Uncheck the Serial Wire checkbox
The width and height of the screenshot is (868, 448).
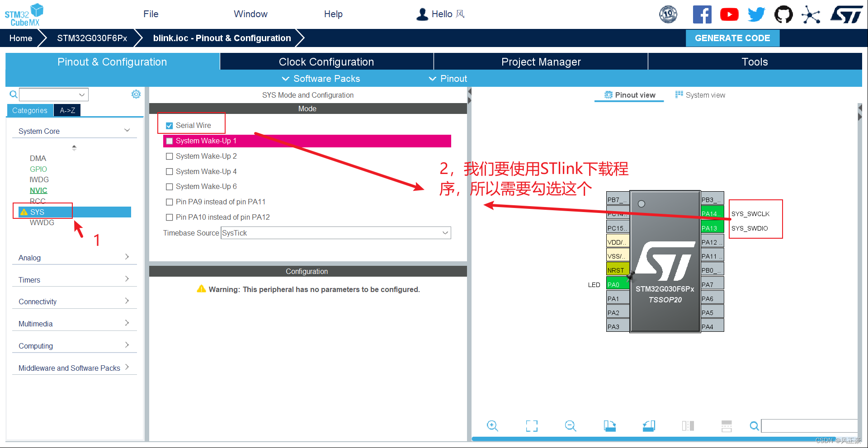(170, 126)
